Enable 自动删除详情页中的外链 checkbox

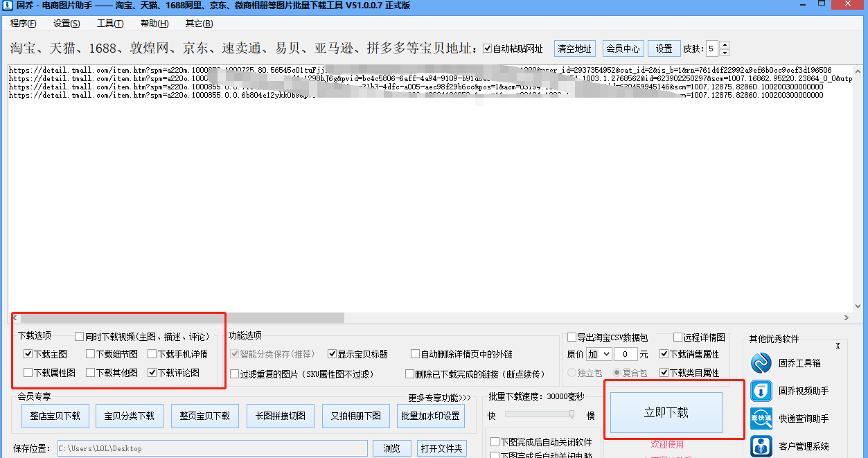tap(415, 354)
